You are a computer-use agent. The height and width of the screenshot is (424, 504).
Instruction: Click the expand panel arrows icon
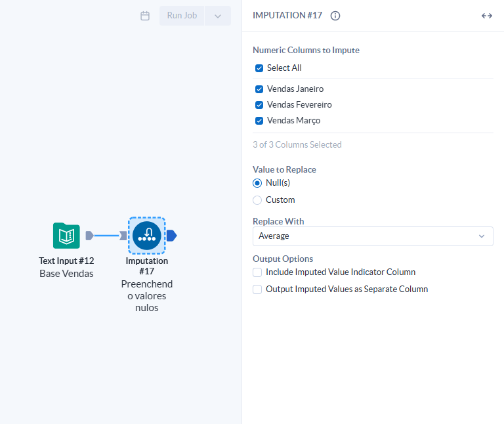click(487, 16)
